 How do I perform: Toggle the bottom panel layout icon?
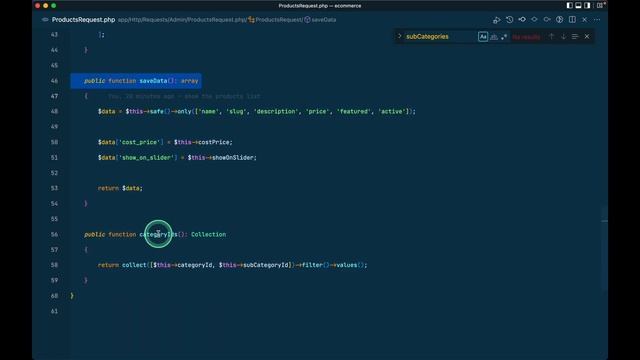578,5
